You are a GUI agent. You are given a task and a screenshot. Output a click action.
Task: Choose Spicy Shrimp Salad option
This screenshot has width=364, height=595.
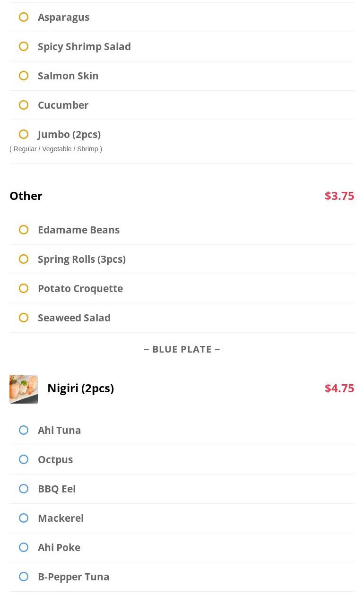(24, 47)
